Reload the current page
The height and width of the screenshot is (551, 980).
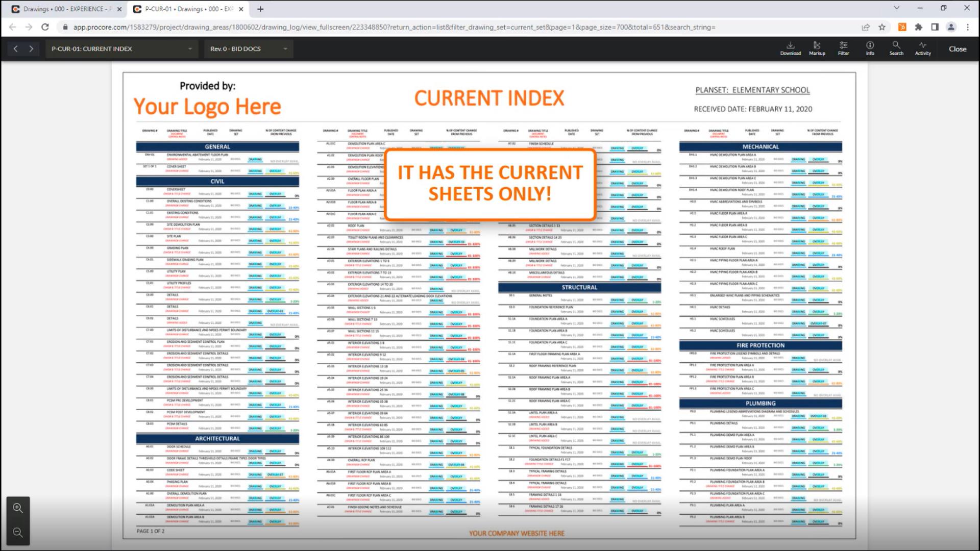pos(45,27)
